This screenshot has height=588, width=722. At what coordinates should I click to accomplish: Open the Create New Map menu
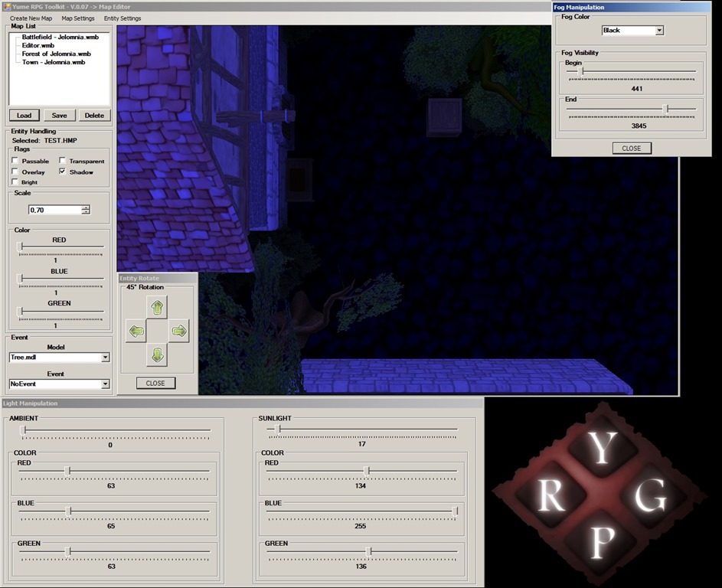tap(31, 18)
